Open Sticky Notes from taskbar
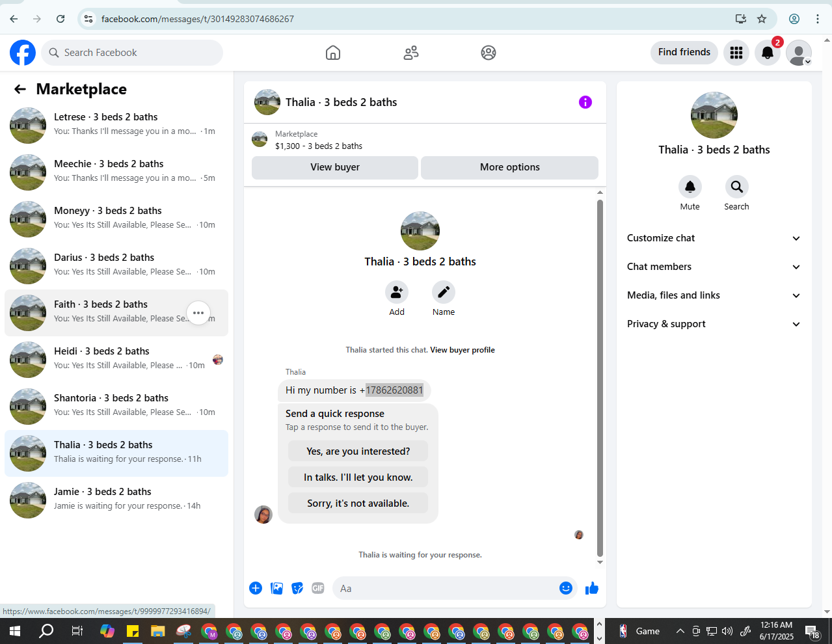The height and width of the screenshot is (644, 832). tap(133, 631)
